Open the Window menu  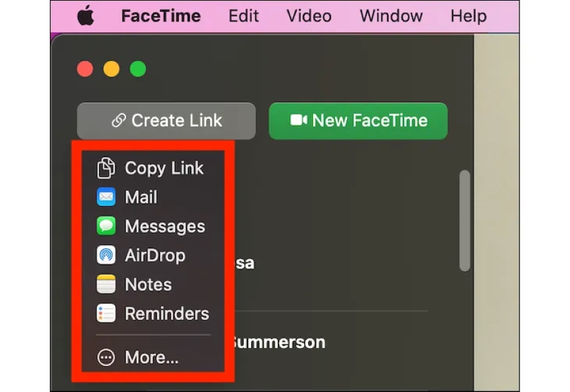(390, 16)
